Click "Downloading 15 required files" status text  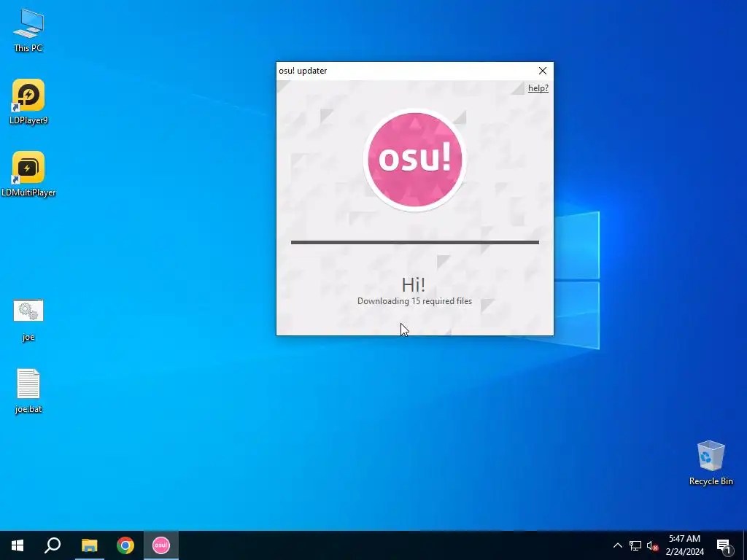coord(414,301)
